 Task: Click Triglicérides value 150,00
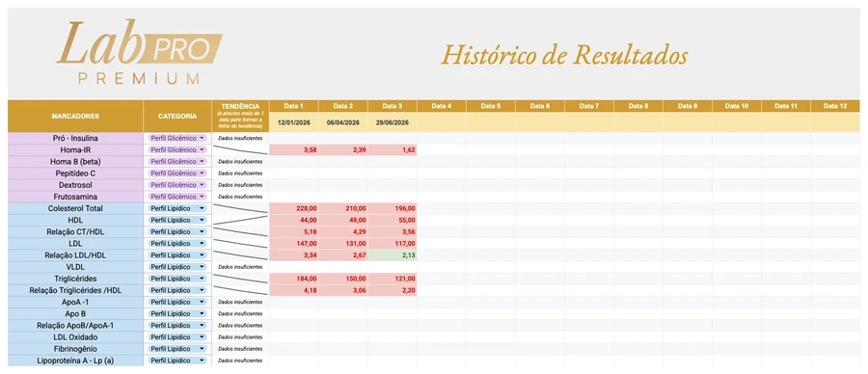click(343, 279)
